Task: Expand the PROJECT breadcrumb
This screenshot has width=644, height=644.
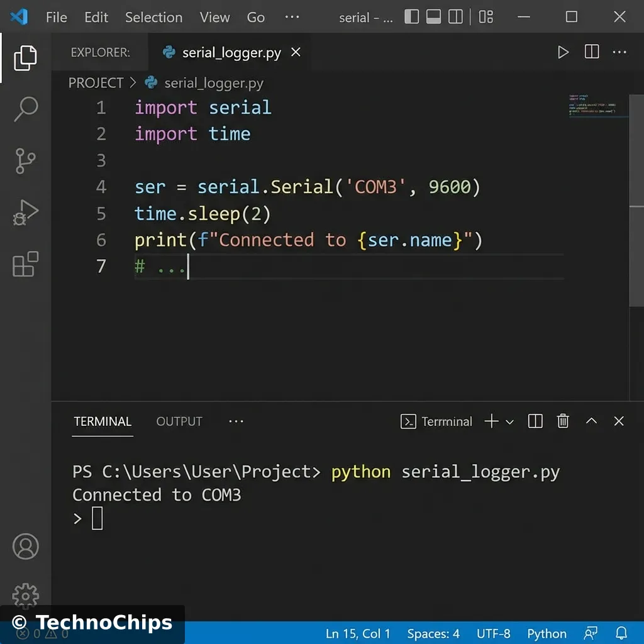Action: [x=96, y=82]
